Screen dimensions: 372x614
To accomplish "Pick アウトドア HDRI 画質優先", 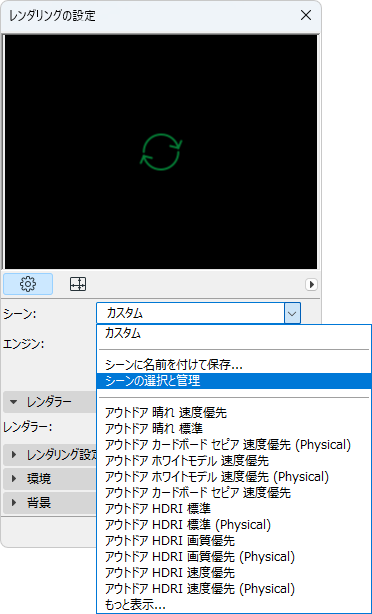I will click(x=234, y=541).
